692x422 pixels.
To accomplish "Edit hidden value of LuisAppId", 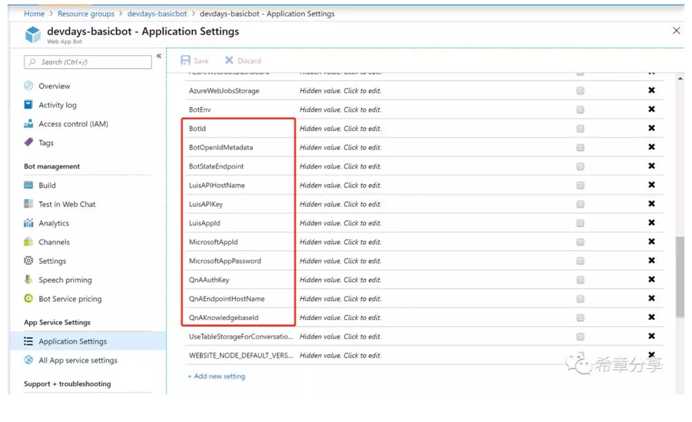I will (340, 223).
